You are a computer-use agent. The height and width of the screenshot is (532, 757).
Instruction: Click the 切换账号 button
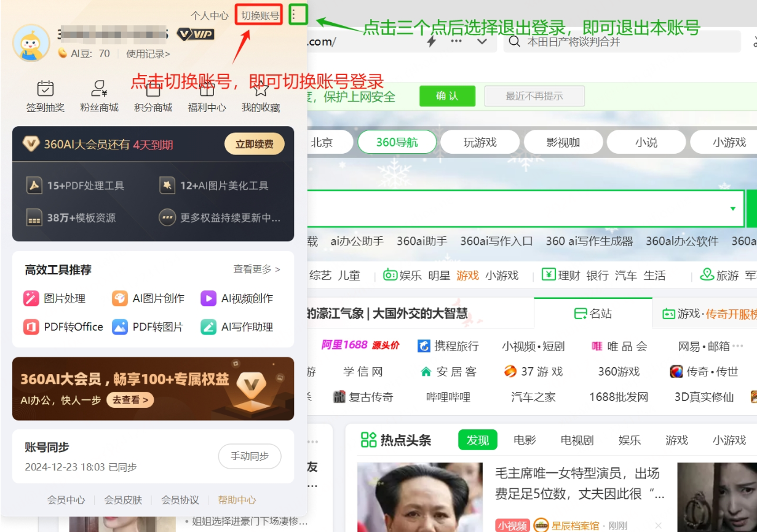pos(258,14)
